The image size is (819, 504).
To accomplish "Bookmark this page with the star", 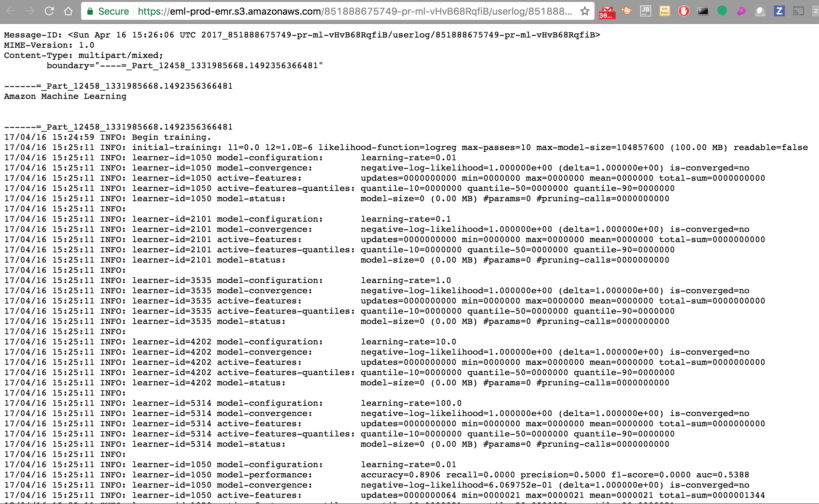I will click(585, 11).
